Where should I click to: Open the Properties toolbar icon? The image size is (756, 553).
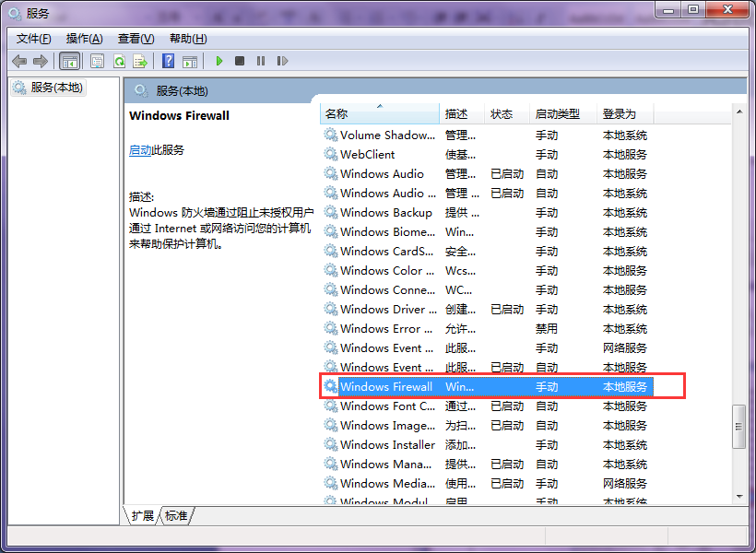tap(97, 61)
